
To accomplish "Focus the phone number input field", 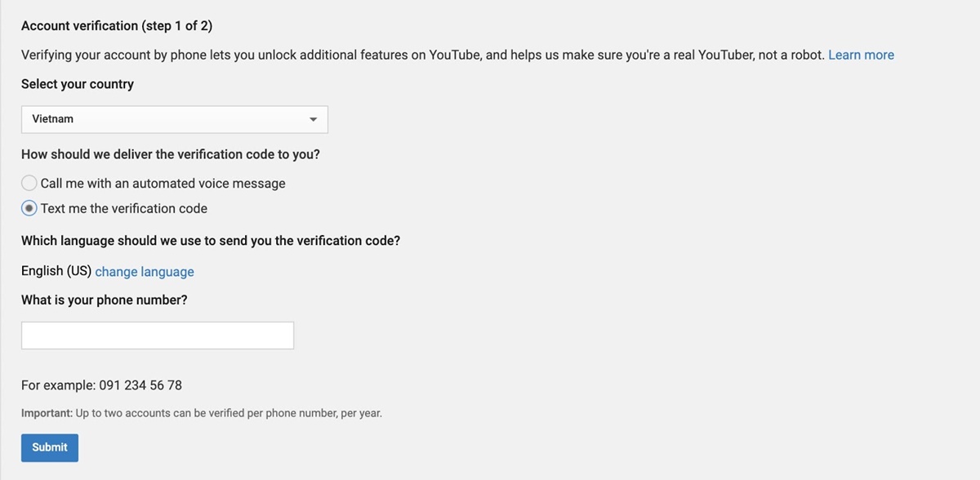I will pyautogui.click(x=158, y=336).
